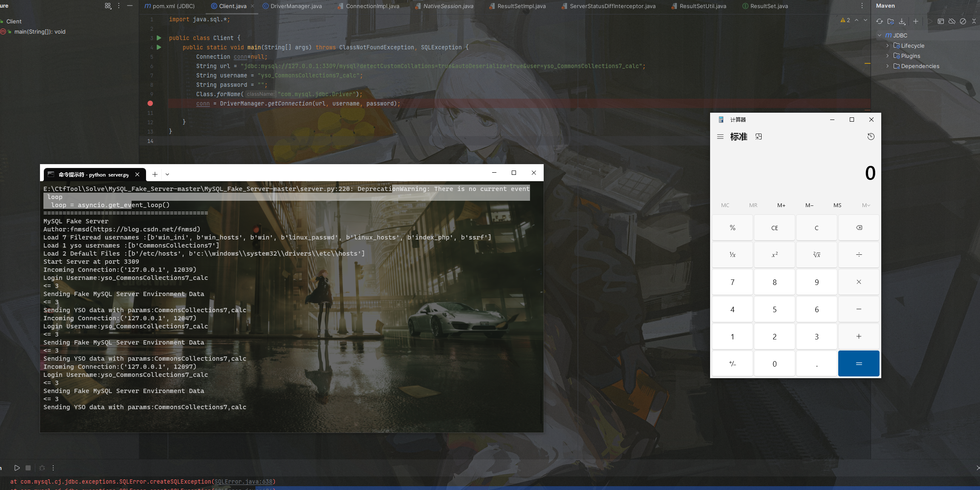Image resolution: width=980 pixels, height=490 pixels.
Task: Click Calculator M- memory subtract
Action: (x=809, y=205)
